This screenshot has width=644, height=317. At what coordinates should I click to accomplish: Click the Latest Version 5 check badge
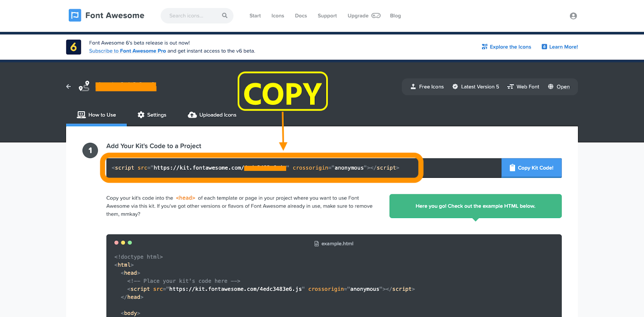point(455,86)
